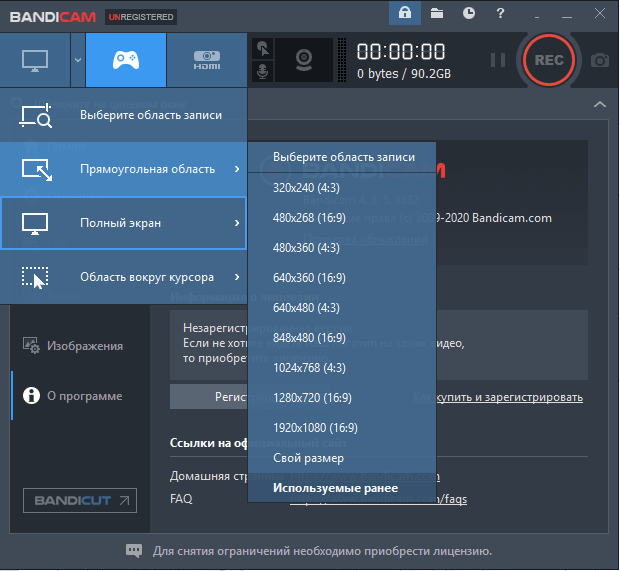Click the license notice in status bar

coord(322,551)
